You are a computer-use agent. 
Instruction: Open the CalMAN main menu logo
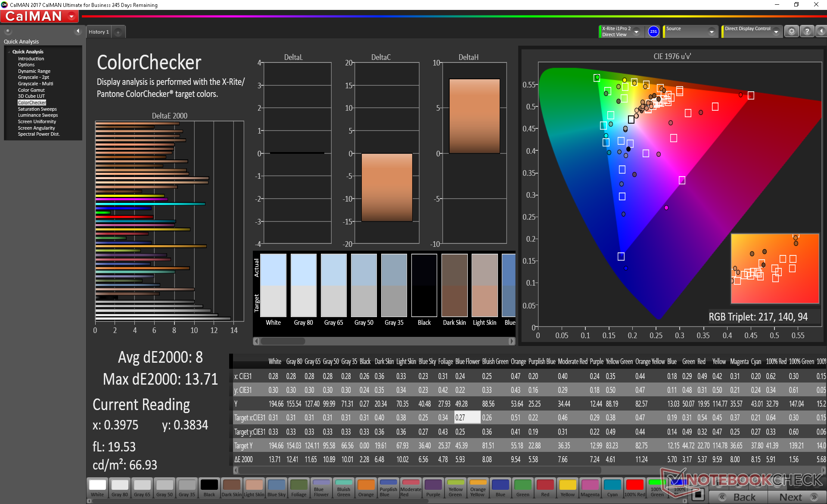40,16
